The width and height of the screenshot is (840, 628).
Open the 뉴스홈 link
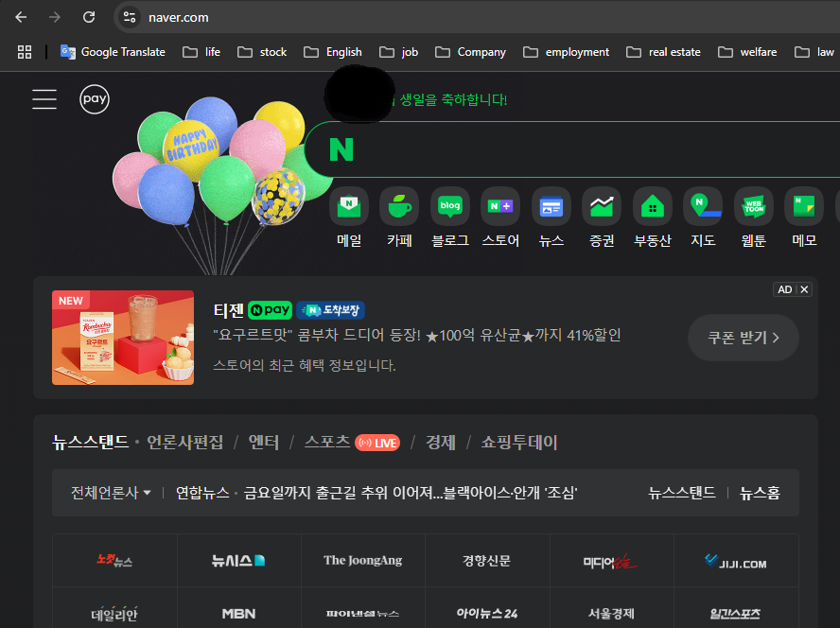(x=760, y=493)
